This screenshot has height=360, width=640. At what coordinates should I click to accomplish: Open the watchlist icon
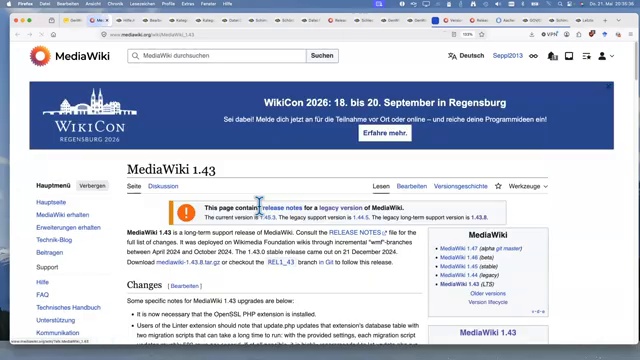coord(587,56)
